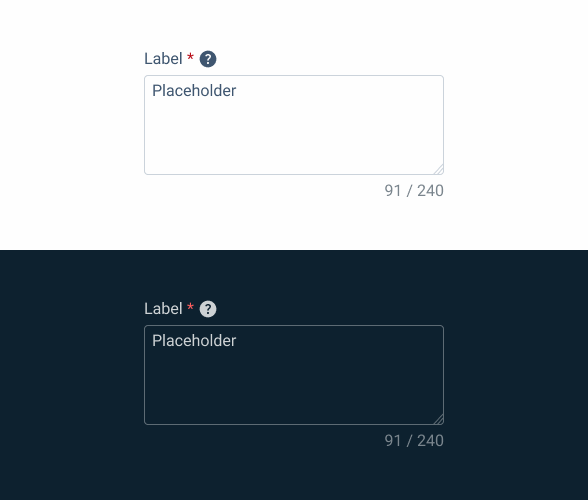Screen dimensions: 588x500
Task: Focus the dark theme textarea field
Action: click(x=294, y=375)
